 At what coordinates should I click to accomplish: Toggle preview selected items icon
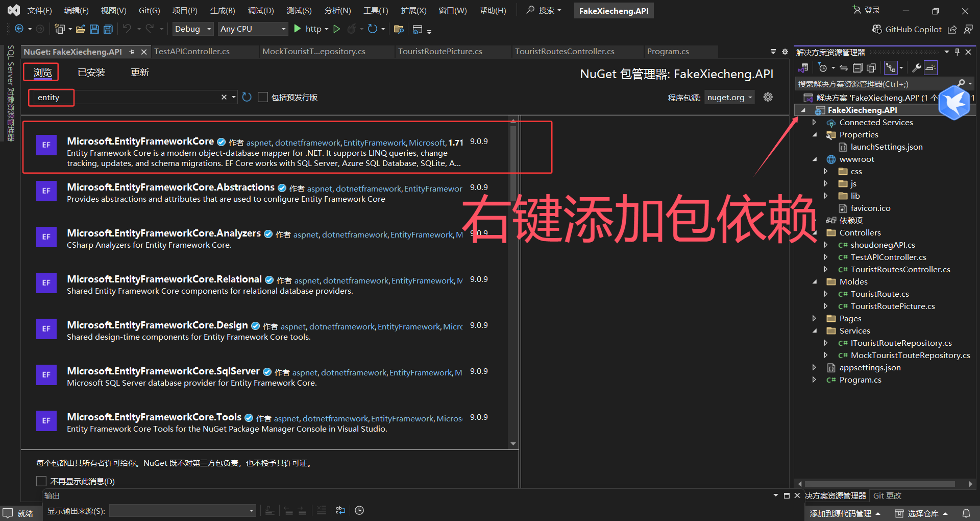click(x=931, y=68)
